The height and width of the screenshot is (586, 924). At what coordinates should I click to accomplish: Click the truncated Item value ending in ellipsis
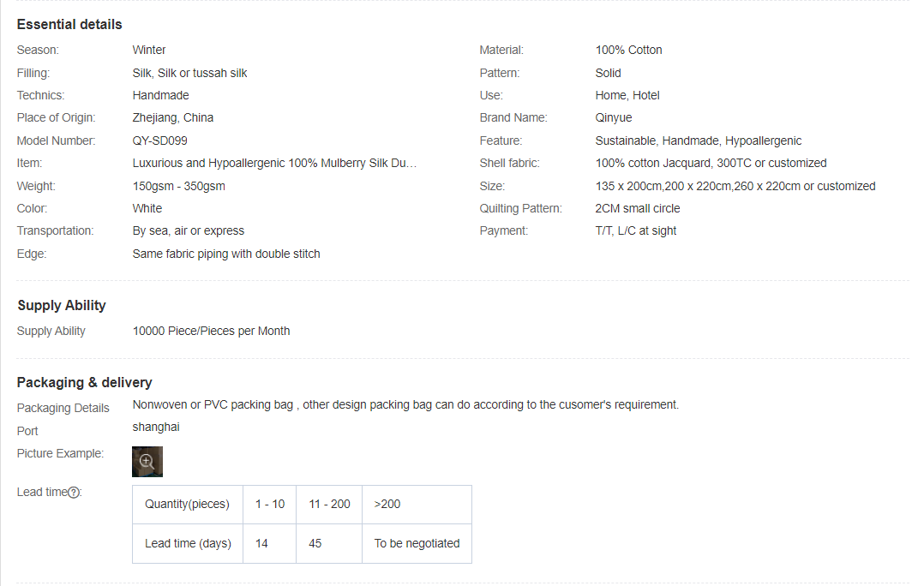(274, 163)
